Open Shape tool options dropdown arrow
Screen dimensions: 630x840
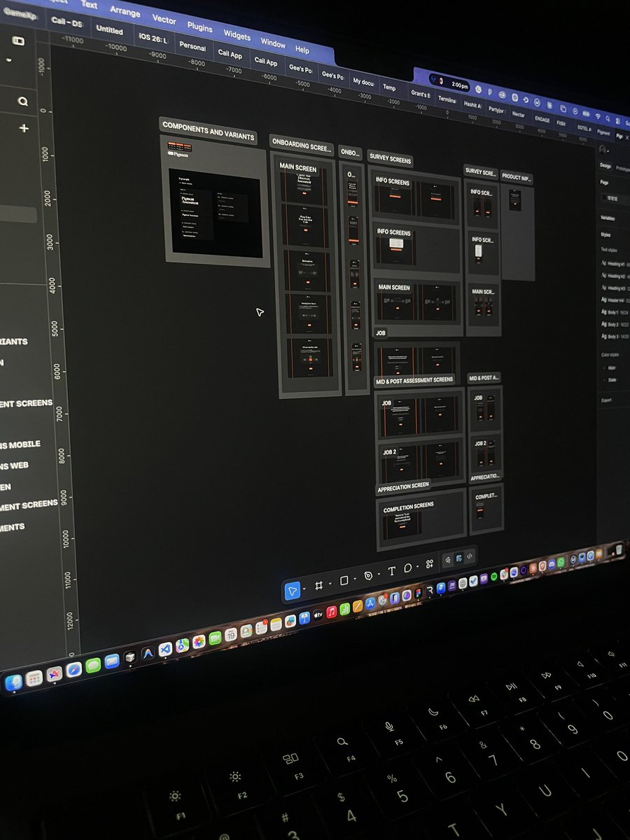(356, 580)
